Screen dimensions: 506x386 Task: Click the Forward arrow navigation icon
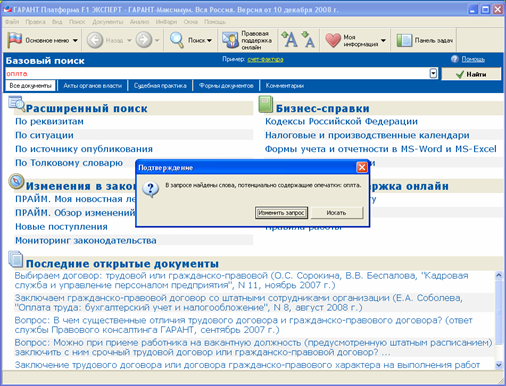tap(144, 40)
